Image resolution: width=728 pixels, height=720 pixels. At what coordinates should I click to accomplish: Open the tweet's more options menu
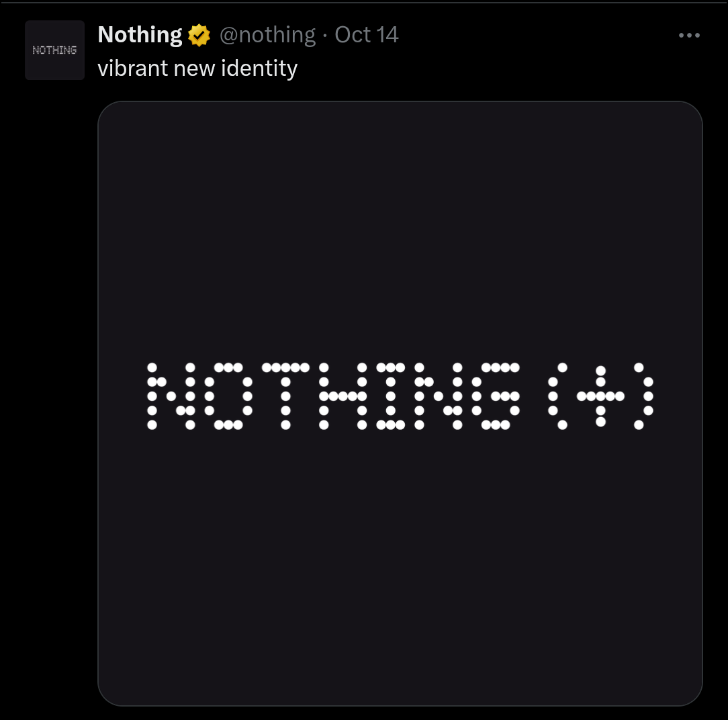point(689,36)
